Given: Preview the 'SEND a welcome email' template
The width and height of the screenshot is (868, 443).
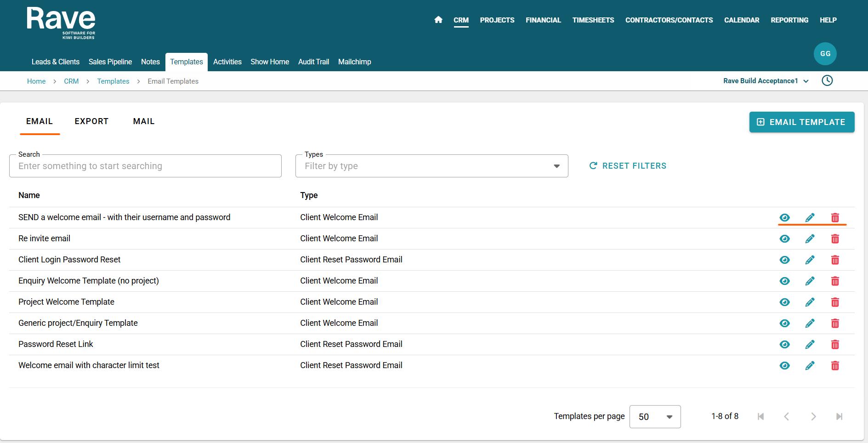Looking at the screenshot, I should 785,217.
